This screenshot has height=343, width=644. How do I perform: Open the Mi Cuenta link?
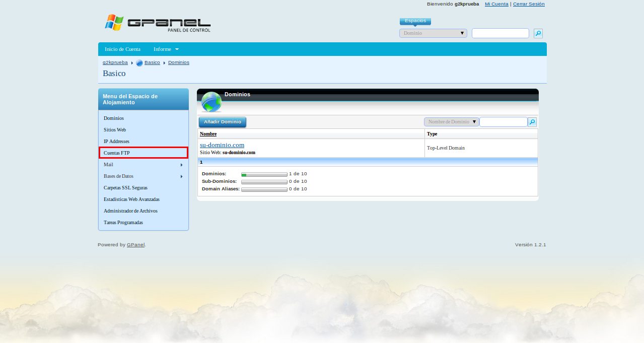point(496,4)
